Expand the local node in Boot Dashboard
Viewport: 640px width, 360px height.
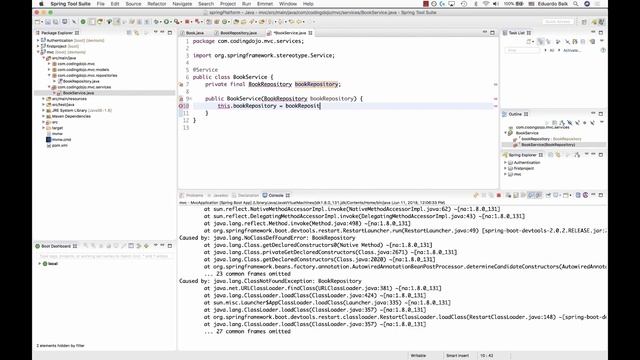40,264
